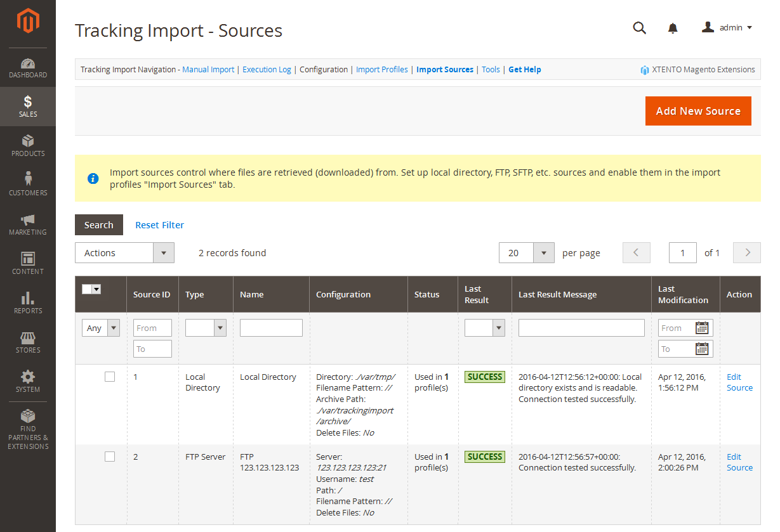Open the Content sidebar section
780x532 pixels.
(28, 264)
